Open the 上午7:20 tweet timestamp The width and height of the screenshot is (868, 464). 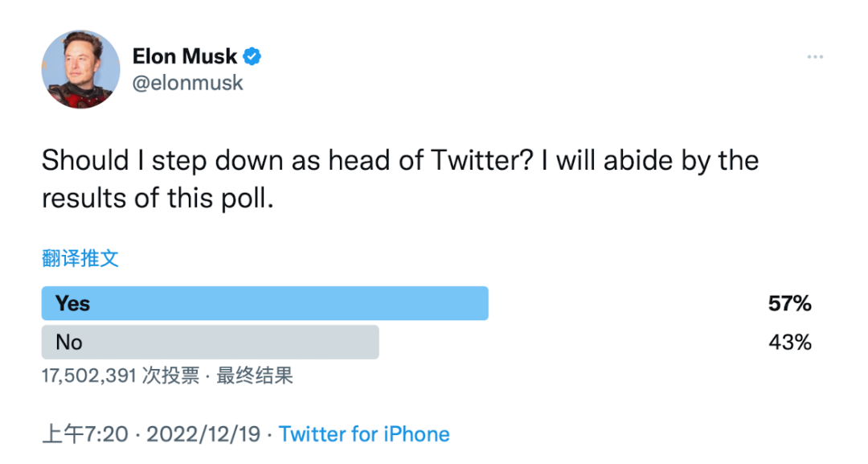click(85, 434)
